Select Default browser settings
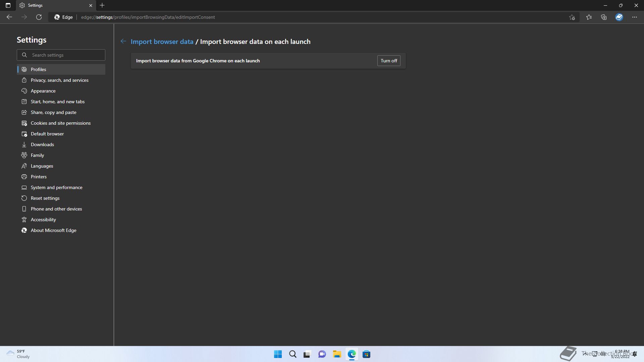 61,134
